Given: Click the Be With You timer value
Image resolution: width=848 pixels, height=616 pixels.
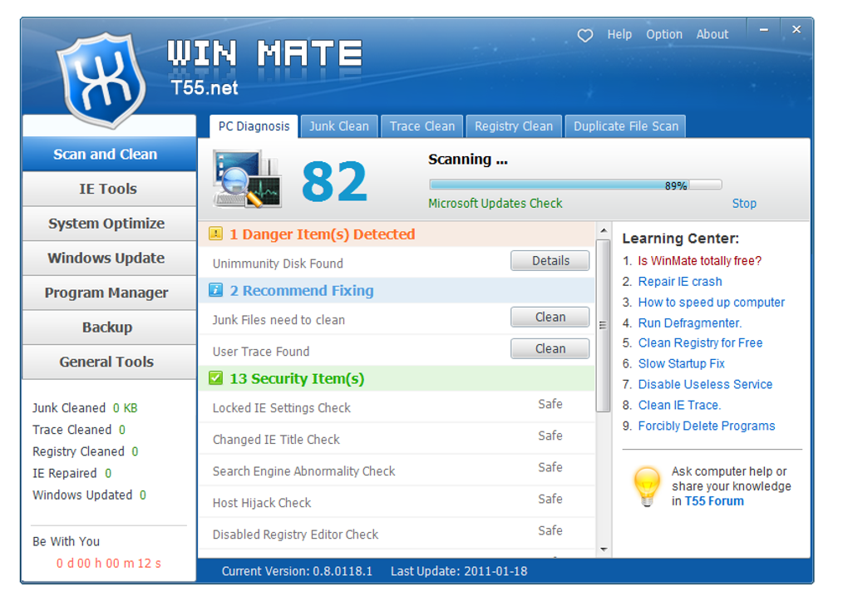Looking at the screenshot, I should tap(109, 563).
